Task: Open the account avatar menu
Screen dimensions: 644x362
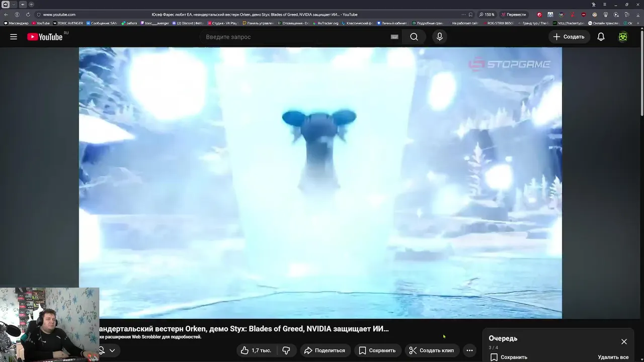Action: point(623,37)
